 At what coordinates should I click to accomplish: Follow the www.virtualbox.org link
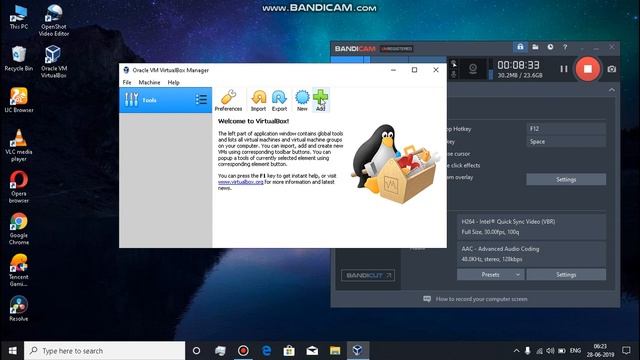click(240, 182)
